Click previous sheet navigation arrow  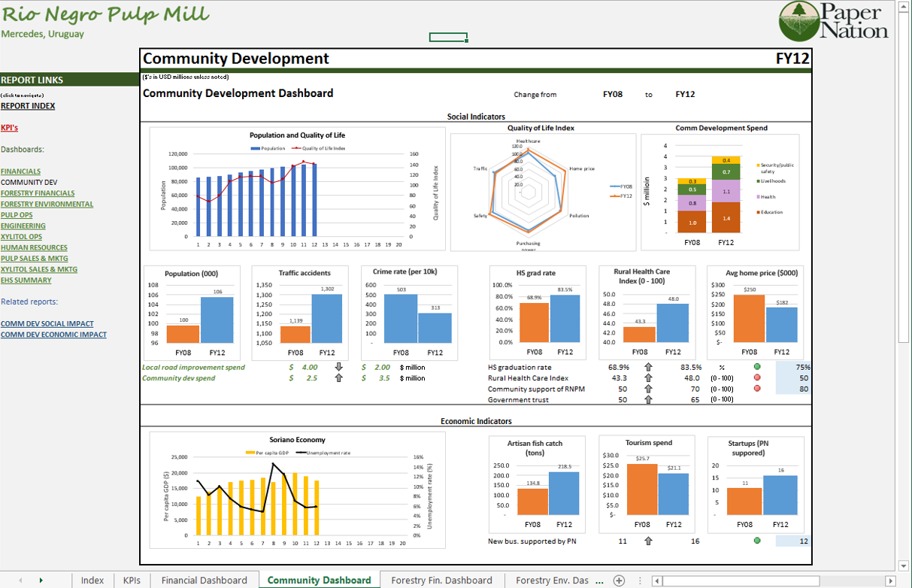click(20, 580)
